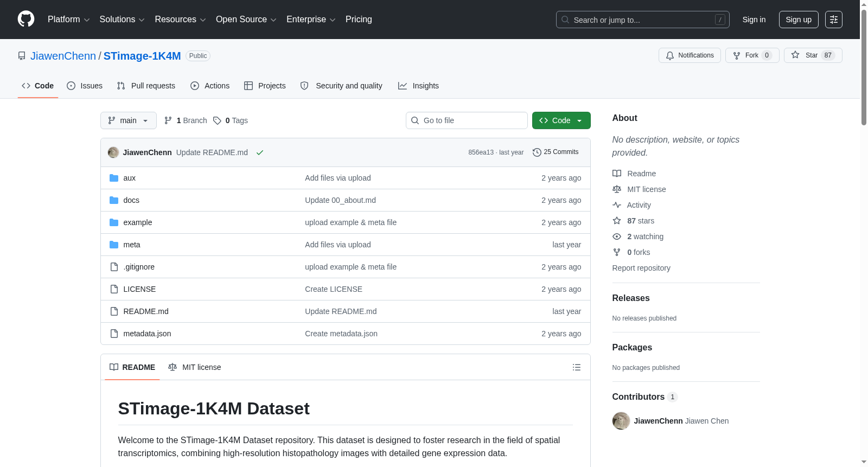The width and height of the screenshot is (868, 467).
Task: Open the Sign up page
Action: coord(799,20)
